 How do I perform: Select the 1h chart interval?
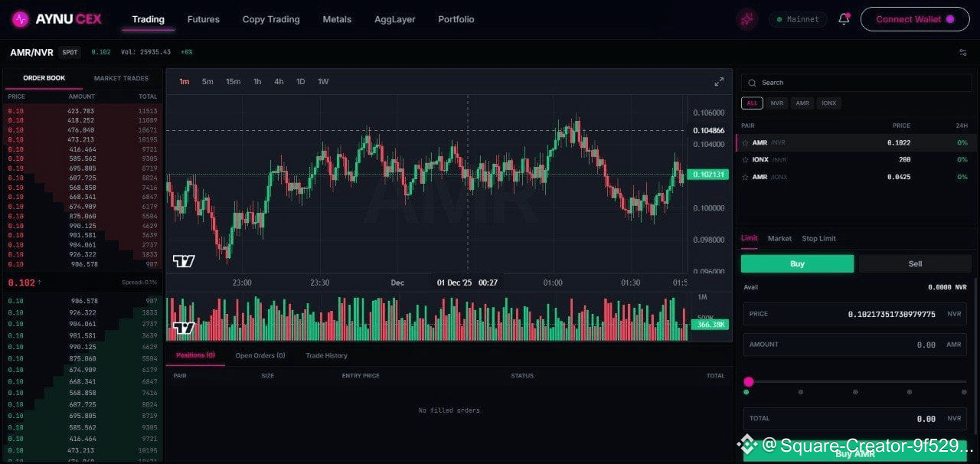[257, 81]
